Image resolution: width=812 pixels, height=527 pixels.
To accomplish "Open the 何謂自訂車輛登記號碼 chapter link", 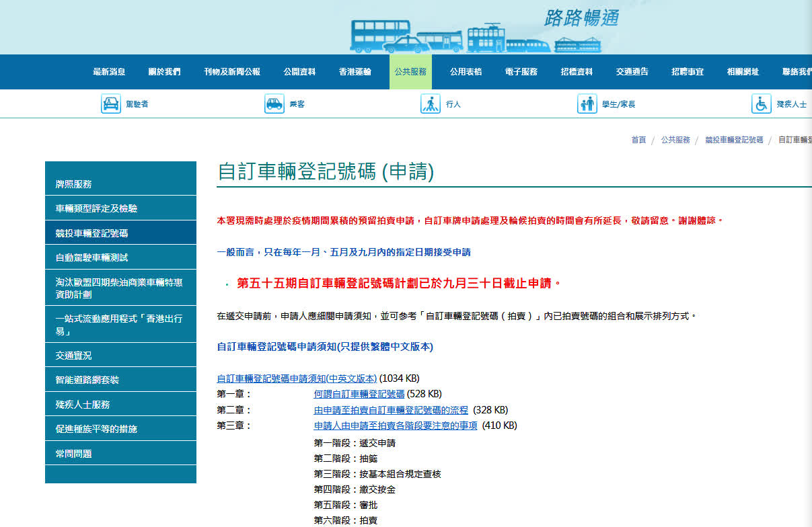I will (359, 394).
